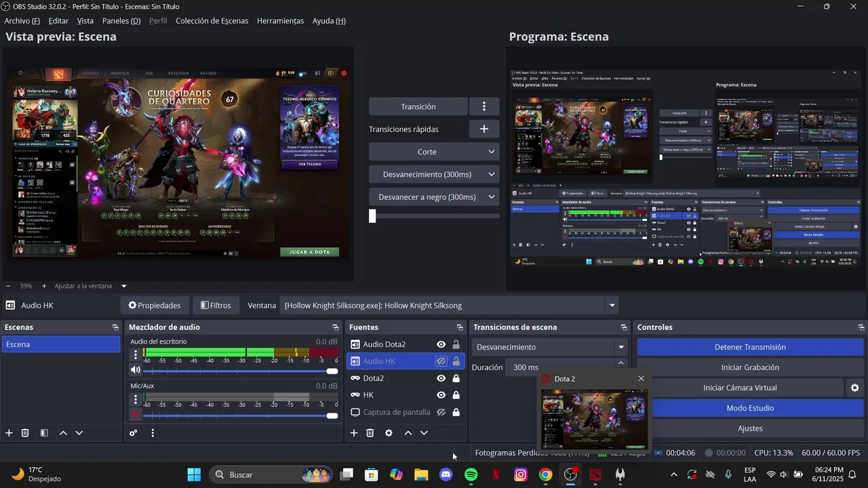
Task: Move the scene up in Escenas panel
Action: (63, 433)
